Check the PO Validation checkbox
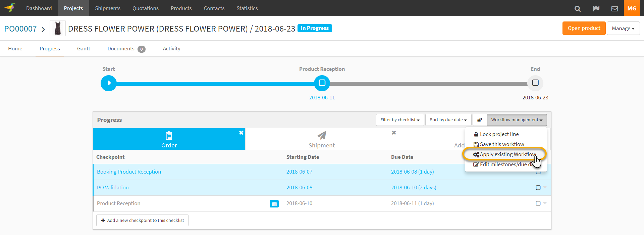This screenshot has width=644, height=235. tap(538, 188)
